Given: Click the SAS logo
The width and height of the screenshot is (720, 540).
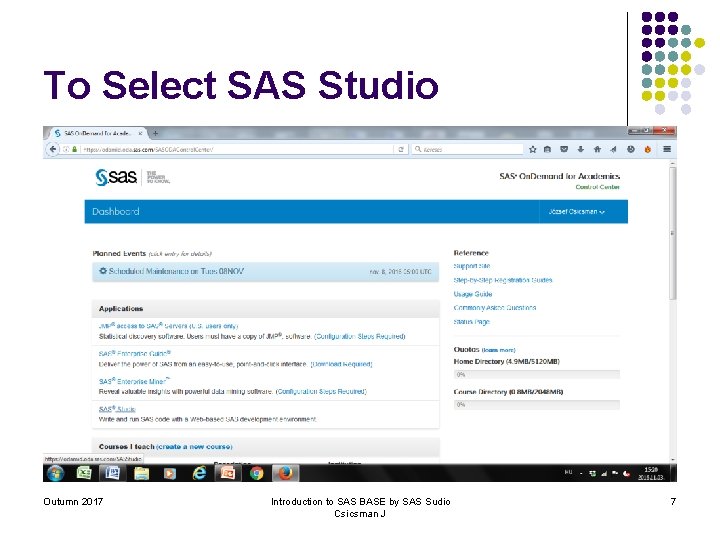Looking at the screenshot, I should pos(116,177).
